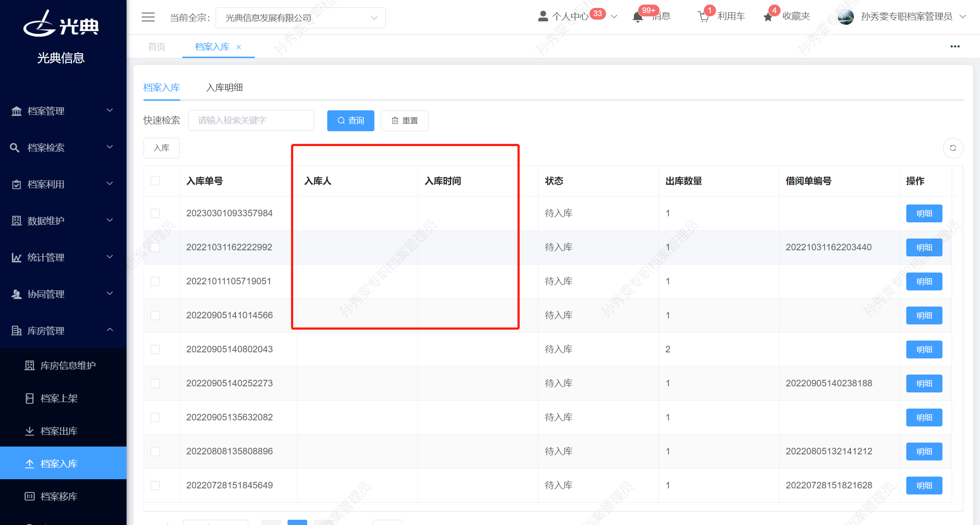
Task: Open the 当前全宗 company dropdown
Action: point(301,18)
